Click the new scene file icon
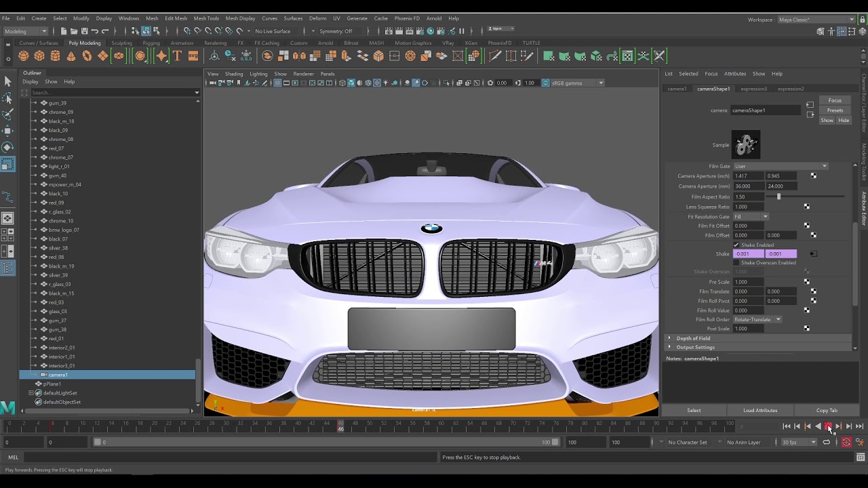Viewport: 868px width, 488px height. (x=64, y=31)
